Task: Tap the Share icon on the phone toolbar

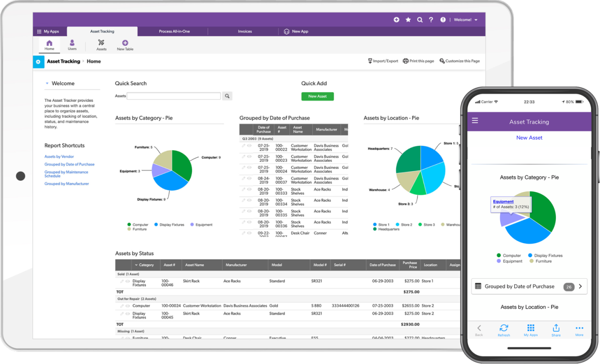Action: point(556,328)
